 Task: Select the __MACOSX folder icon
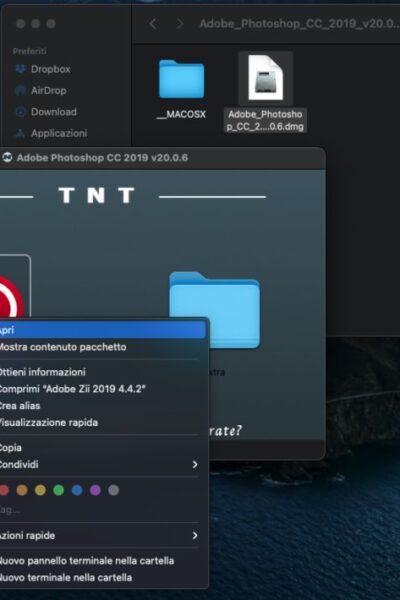tap(181, 79)
